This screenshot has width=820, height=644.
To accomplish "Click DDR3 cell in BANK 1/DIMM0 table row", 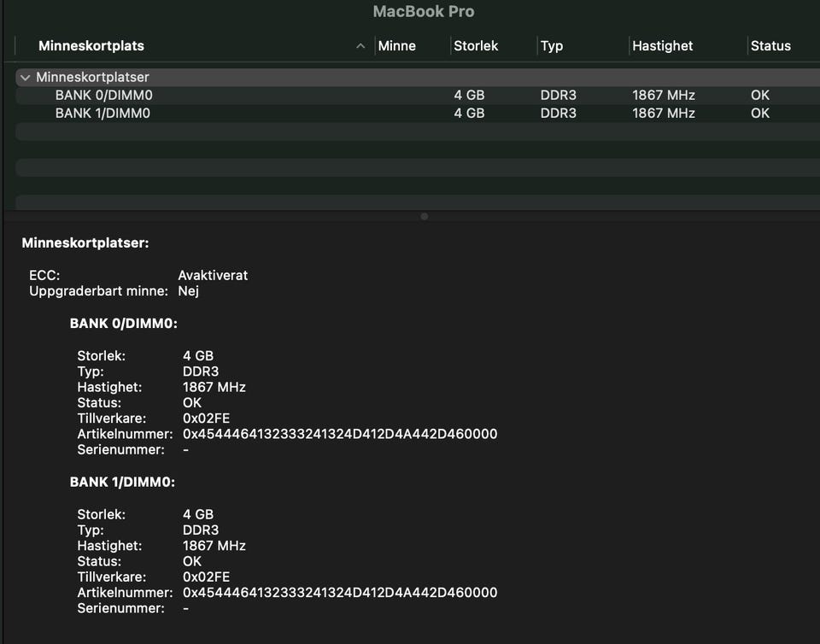I will [558, 114].
